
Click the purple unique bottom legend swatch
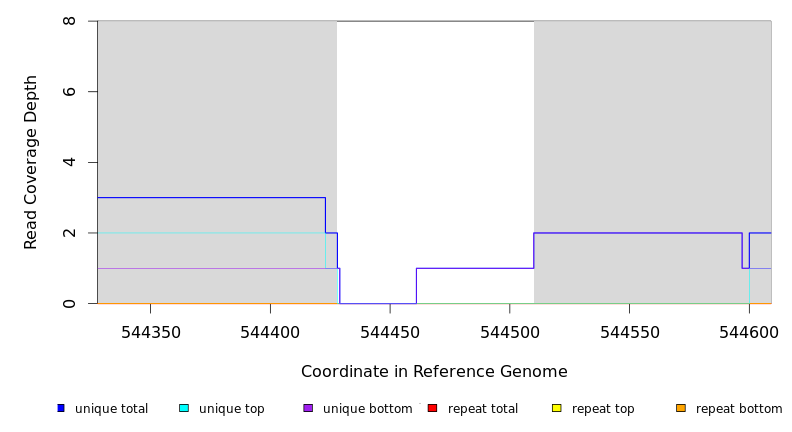pyautogui.click(x=308, y=408)
